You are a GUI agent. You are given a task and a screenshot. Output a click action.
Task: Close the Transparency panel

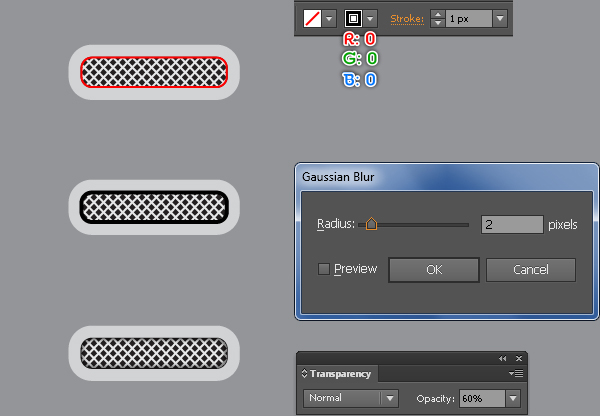tap(519, 359)
